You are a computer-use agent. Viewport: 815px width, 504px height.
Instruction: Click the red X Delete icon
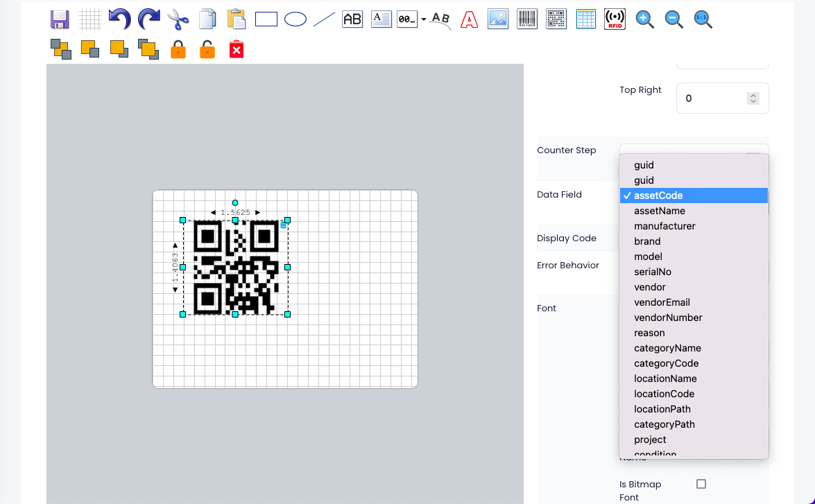tap(237, 49)
